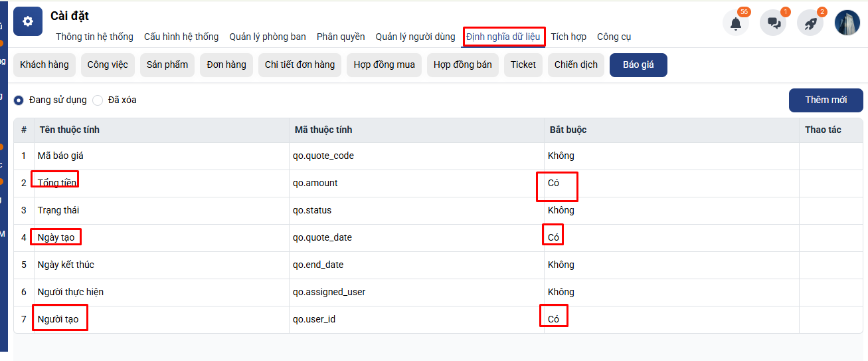Select the 'Khách hàng' data category
This screenshot has height=361, width=868.
[44, 65]
